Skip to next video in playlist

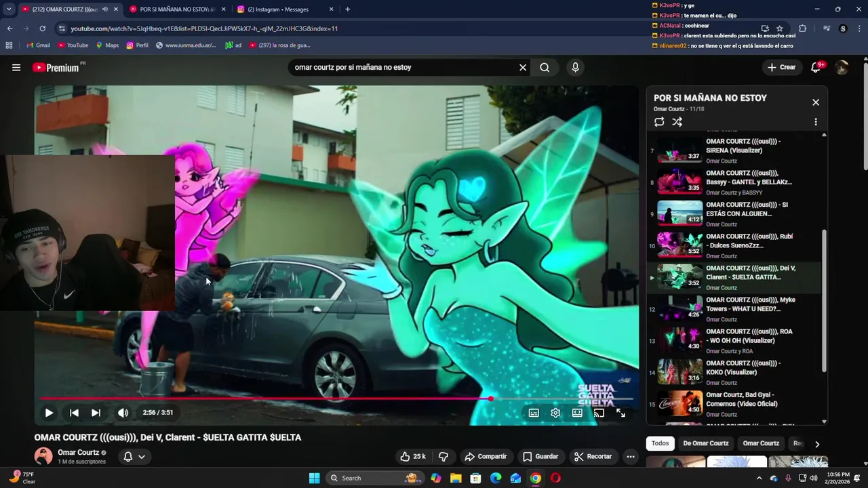click(96, 412)
